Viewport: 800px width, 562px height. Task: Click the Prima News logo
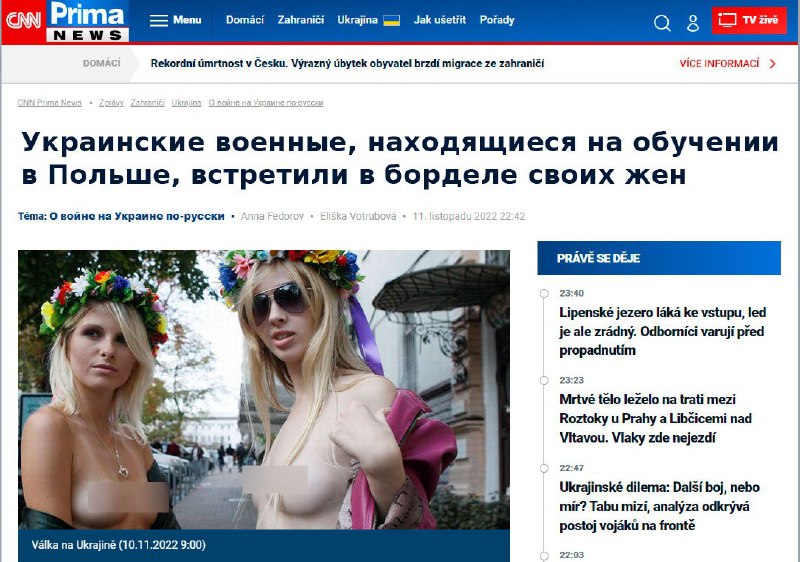[87, 21]
